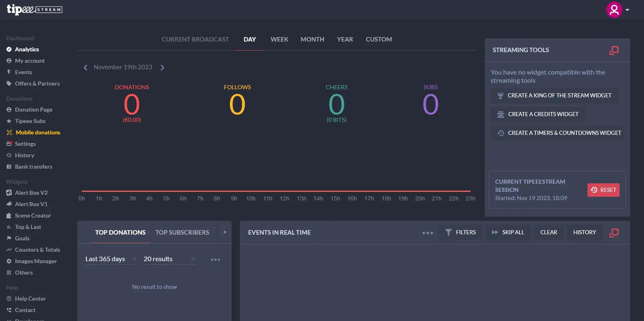Click the Others grid icon
The width and height of the screenshot is (644, 321).
click(9, 273)
